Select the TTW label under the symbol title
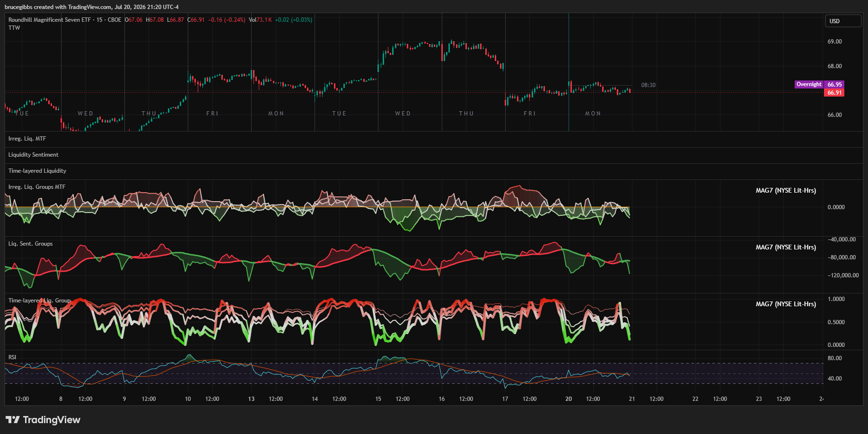 pos(14,28)
